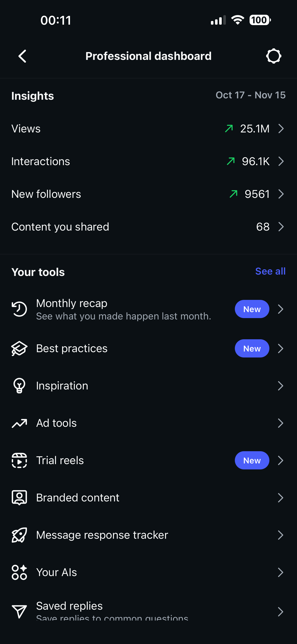Image resolution: width=297 pixels, height=644 pixels.
Task: Tap the Trial reels icon
Action: [x=19, y=460]
